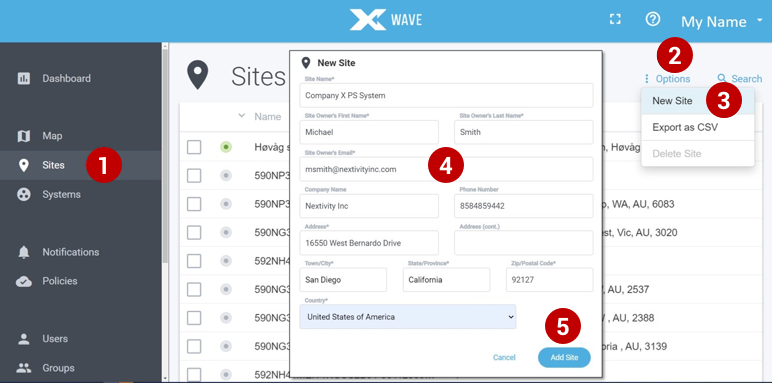The width and height of the screenshot is (772, 383).
Task: Open the Dashboard icon in the sidebar
Action: coord(23,78)
